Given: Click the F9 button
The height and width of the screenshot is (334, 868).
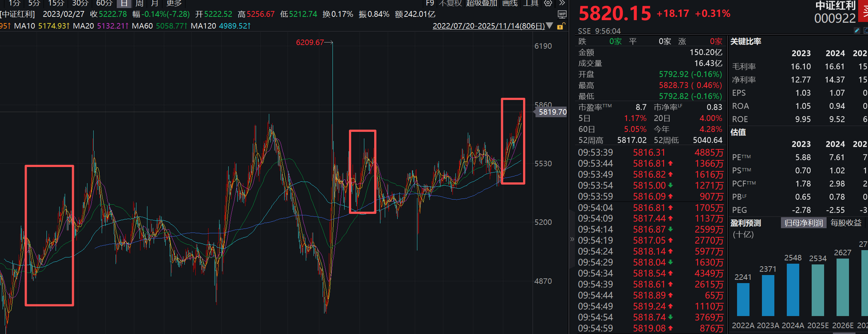Looking at the screenshot, I should point(430,3).
